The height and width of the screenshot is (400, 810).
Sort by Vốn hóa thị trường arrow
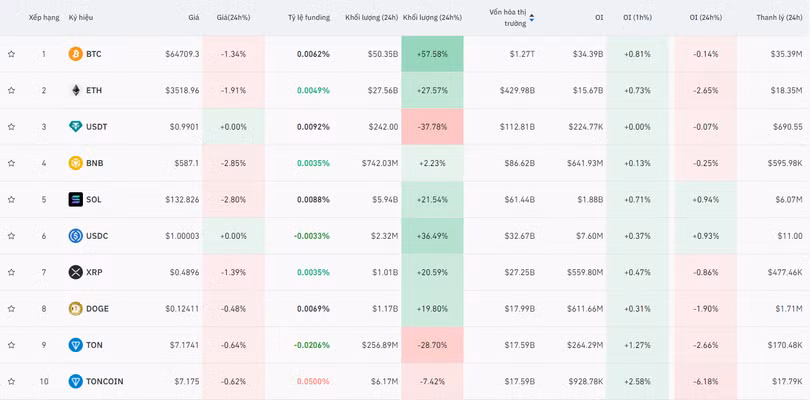(532, 18)
